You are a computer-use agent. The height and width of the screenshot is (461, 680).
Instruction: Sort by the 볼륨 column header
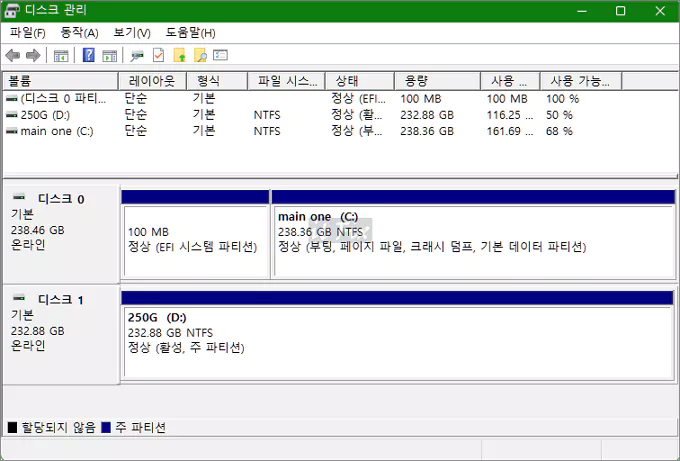pos(61,81)
